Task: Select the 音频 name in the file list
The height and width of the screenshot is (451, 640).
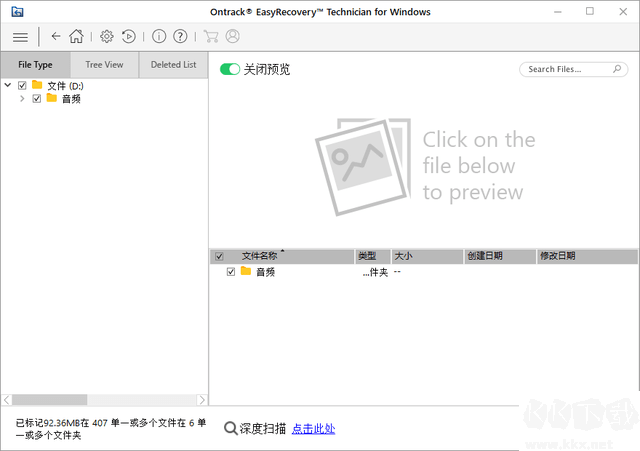Action: pos(265,272)
